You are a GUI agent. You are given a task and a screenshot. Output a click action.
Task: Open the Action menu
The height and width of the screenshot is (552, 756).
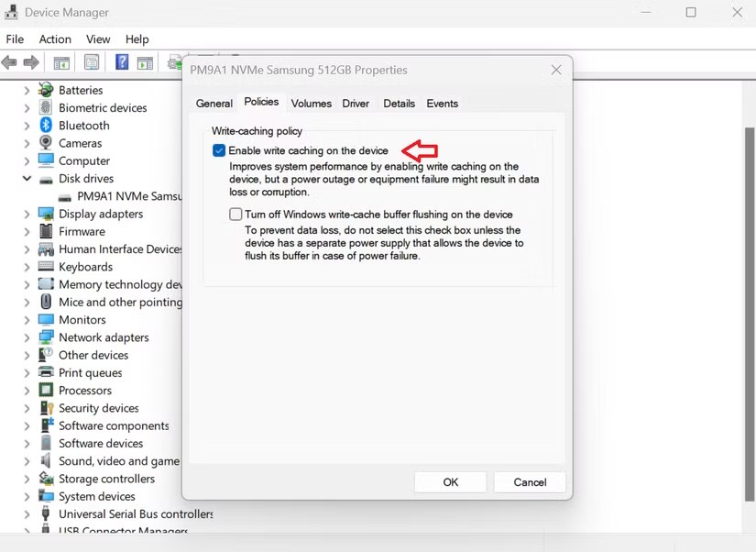coord(55,39)
